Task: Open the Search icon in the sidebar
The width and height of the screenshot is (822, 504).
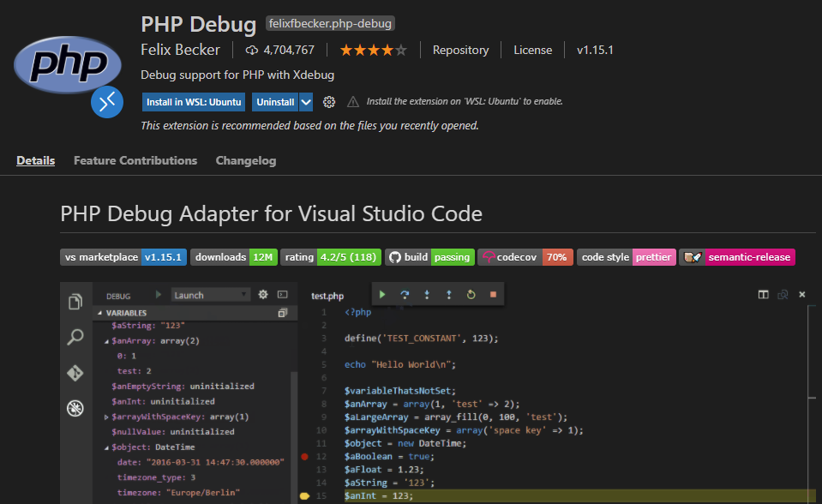Action: 75,337
